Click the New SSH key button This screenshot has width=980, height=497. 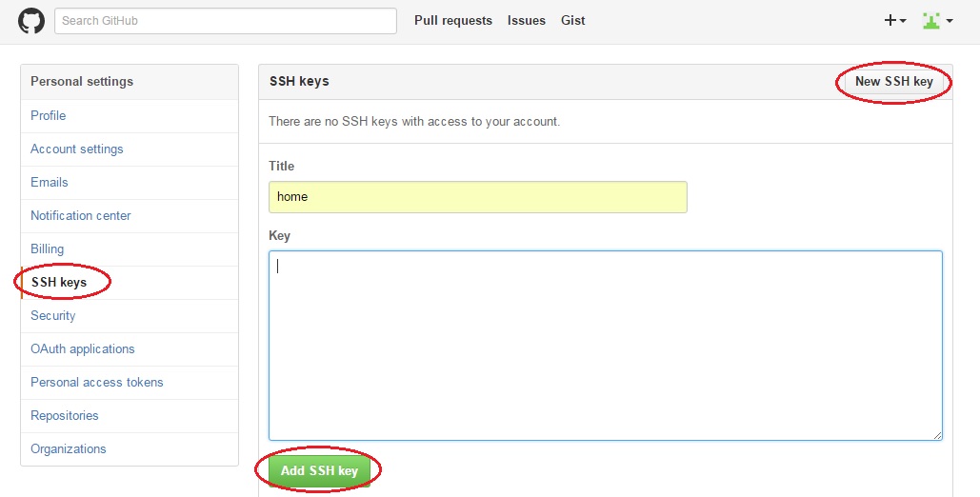pos(893,82)
